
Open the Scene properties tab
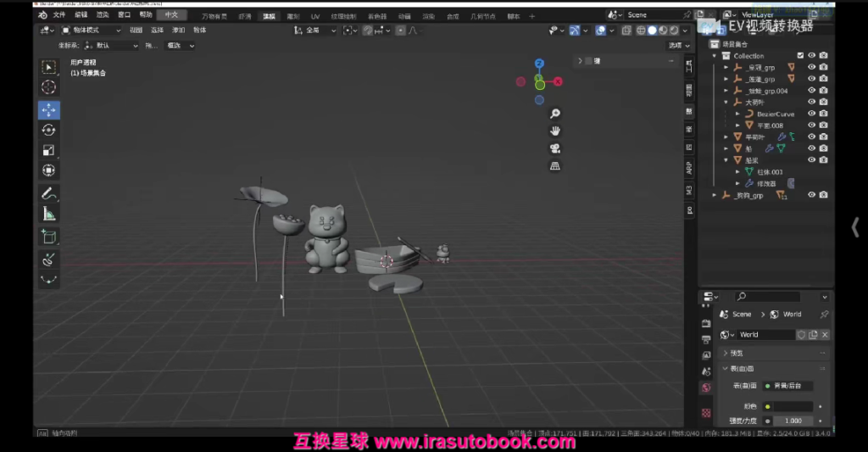click(706, 371)
